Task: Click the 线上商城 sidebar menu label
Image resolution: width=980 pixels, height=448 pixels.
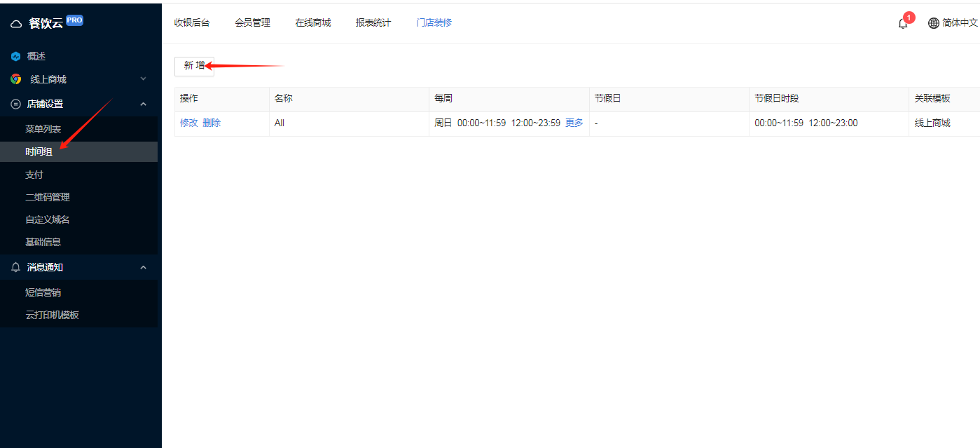Action: [48, 79]
